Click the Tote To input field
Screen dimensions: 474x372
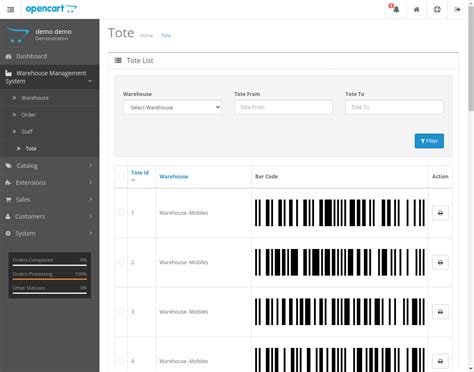[x=394, y=107]
